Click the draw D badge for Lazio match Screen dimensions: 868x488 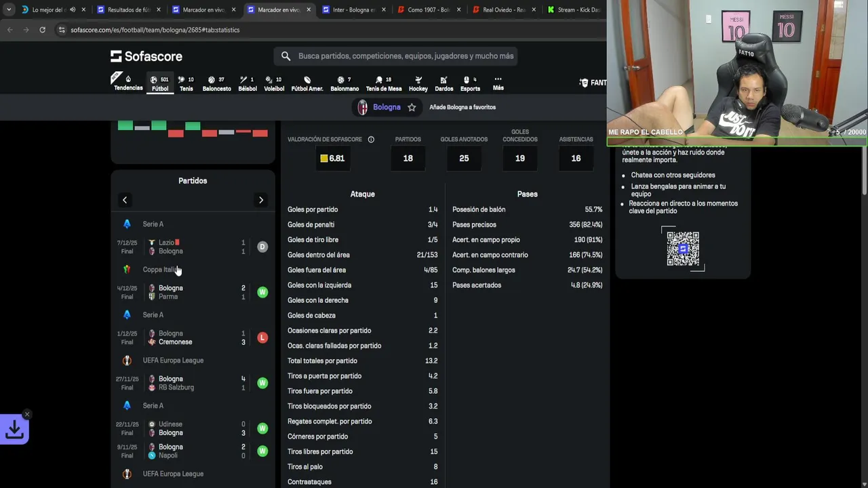coord(262,247)
